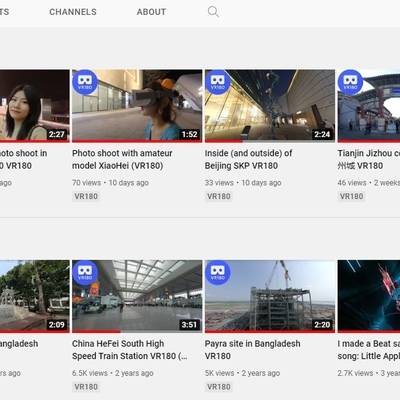The height and width of the screenshot is (400, 400).
Task: Open the Payra construction site thumbnail
Action: coord(270,296)
